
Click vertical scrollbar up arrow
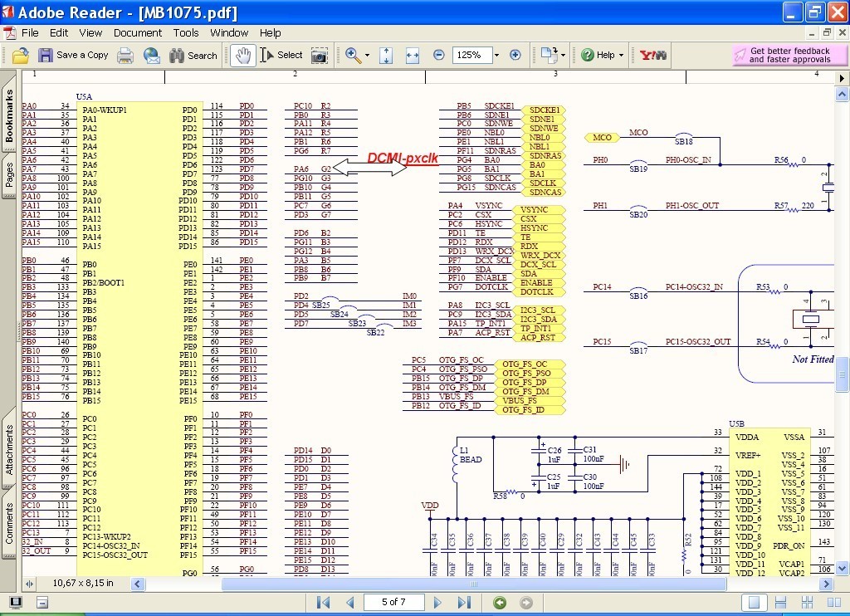[x=842, y=95]
